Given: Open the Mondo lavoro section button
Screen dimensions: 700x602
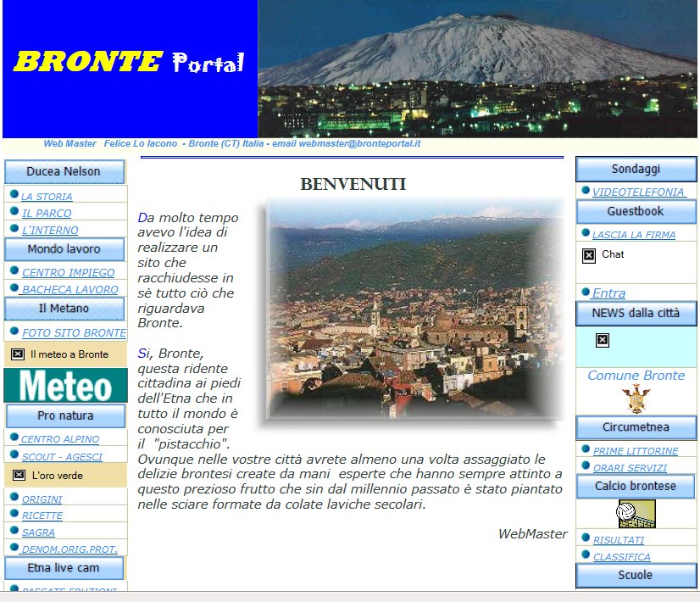Looking at the screenshot, I should 64,249.
